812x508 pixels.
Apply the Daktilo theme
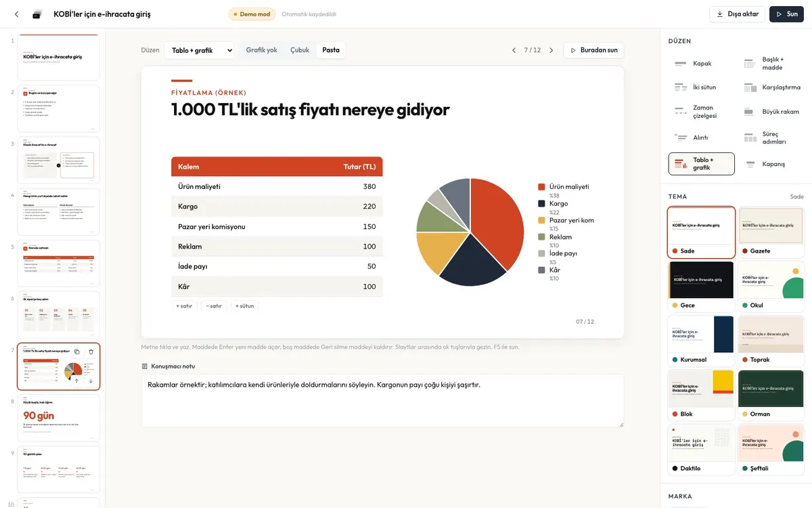701,450
